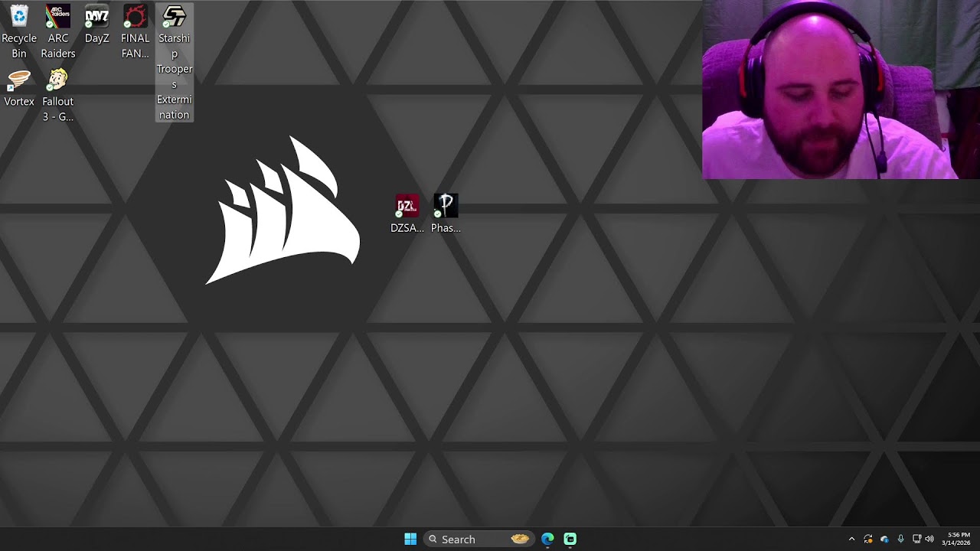Open network settings from the tray
Viewport: 980px width, 551px height.
click(916, 540)
